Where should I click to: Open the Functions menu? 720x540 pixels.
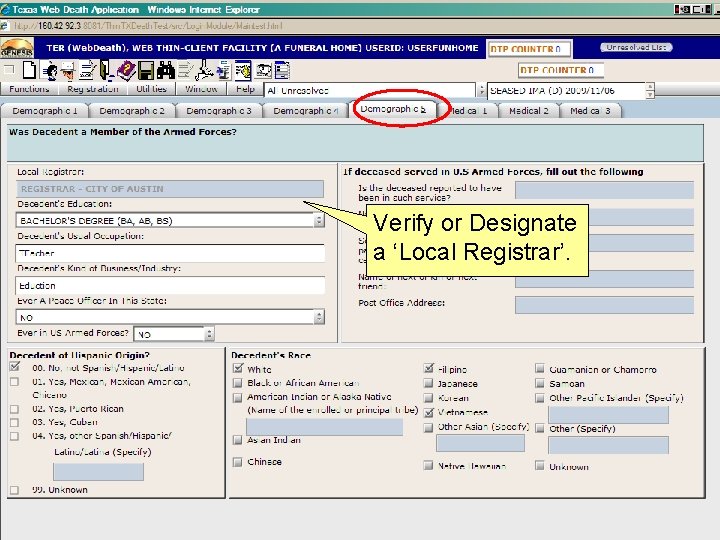tap(29, 89)
